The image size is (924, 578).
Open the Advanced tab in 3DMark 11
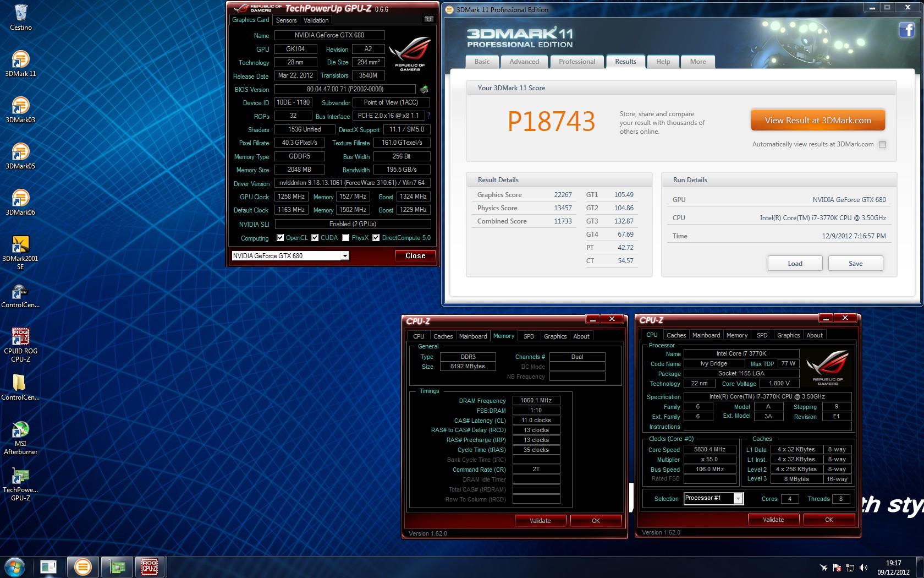click(524, 62)
